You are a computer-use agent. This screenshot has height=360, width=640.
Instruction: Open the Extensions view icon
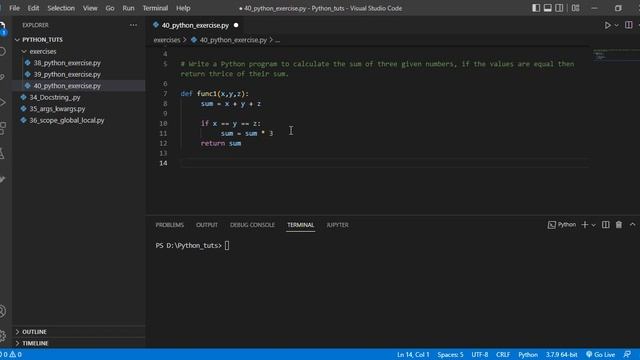click(2, 128)
